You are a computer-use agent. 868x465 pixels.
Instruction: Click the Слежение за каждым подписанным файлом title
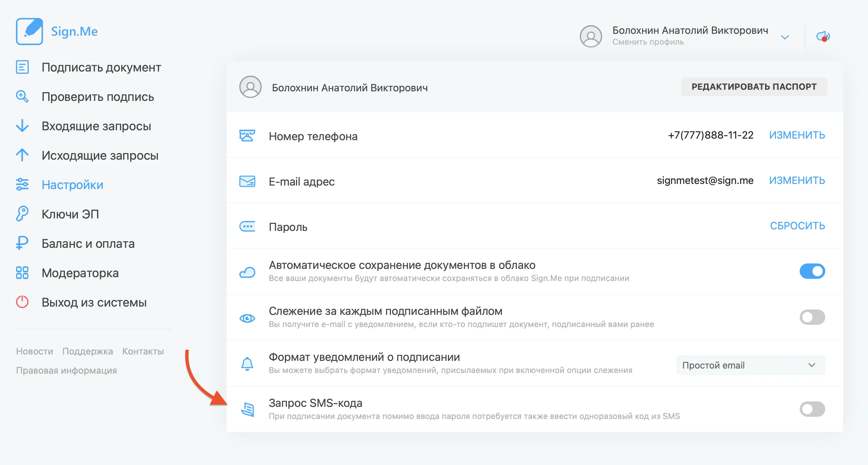[x=385, y=311]
